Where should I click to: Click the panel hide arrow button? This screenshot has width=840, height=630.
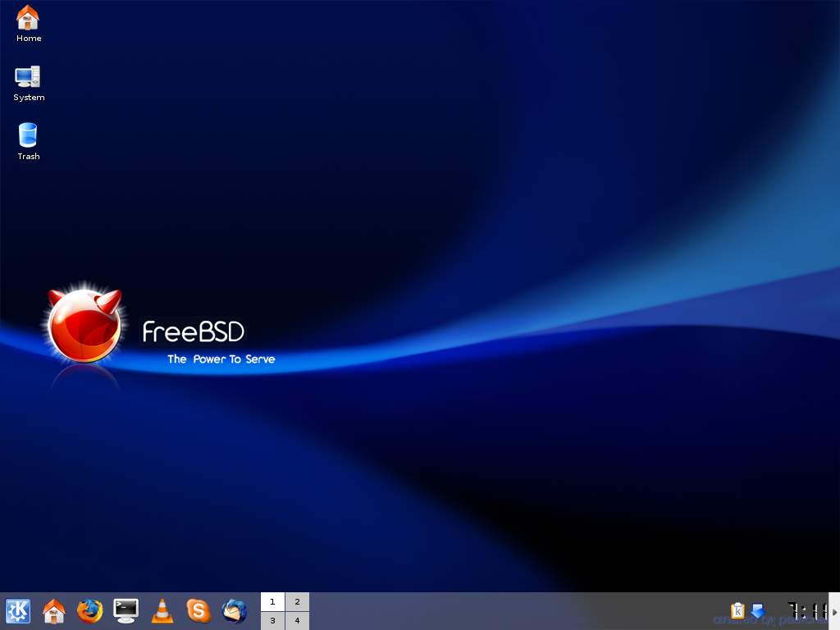834,611
